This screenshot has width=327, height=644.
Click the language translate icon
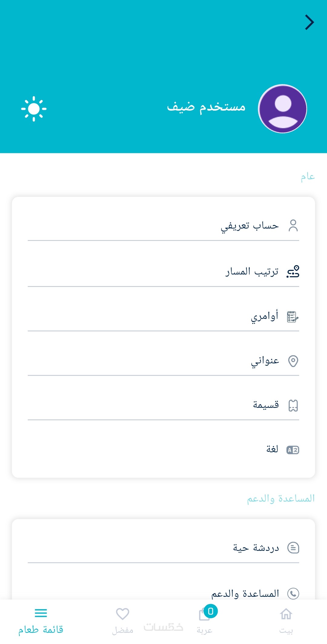click(293, 450)
